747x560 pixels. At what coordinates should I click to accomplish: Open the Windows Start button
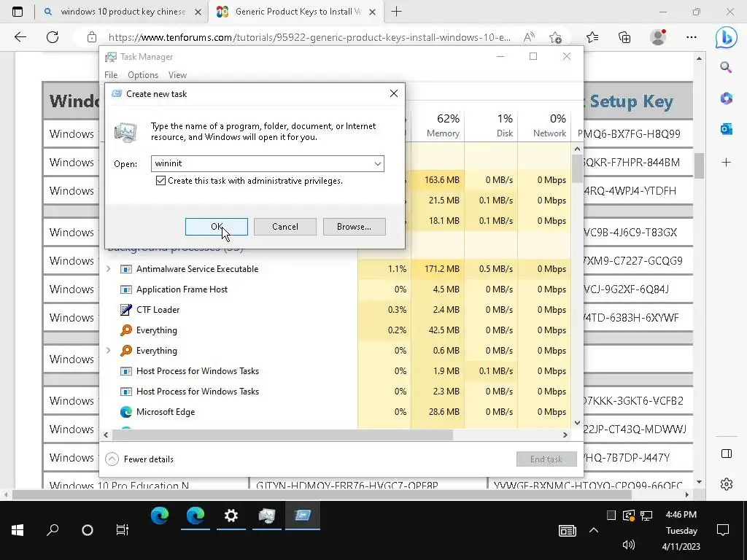coord(18,530)
